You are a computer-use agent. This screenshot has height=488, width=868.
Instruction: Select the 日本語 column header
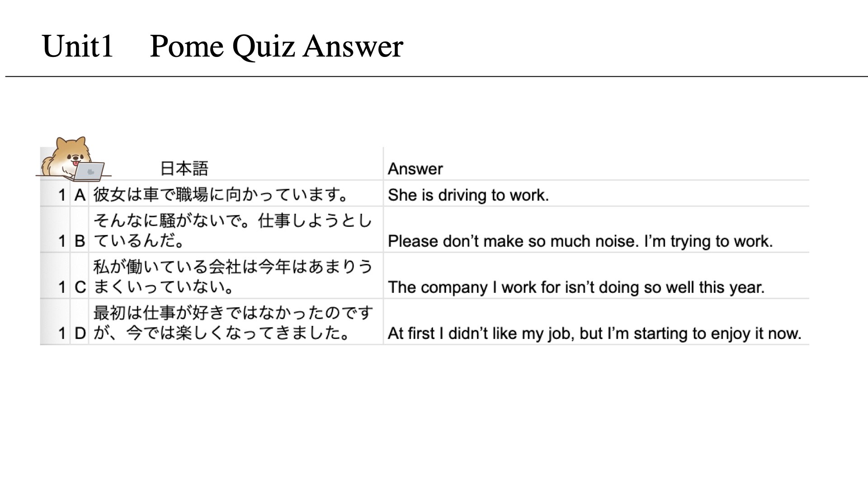(x=184, y=169)
